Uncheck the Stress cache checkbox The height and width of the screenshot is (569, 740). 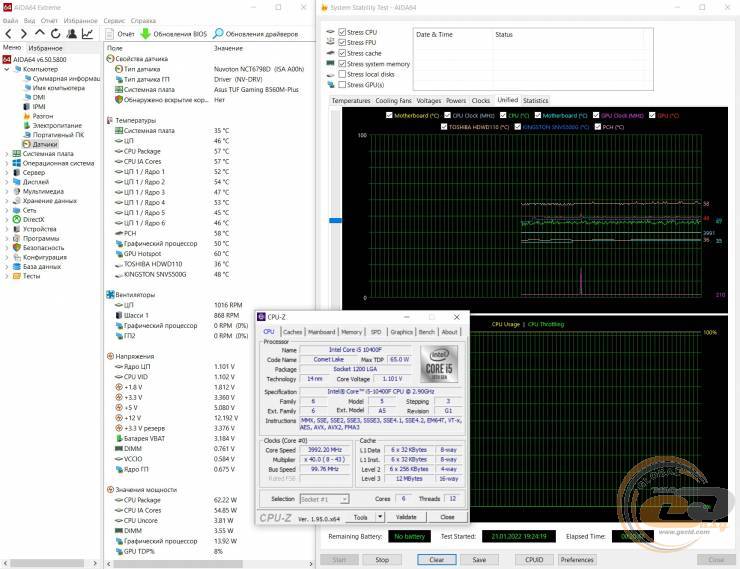(343, 53)
